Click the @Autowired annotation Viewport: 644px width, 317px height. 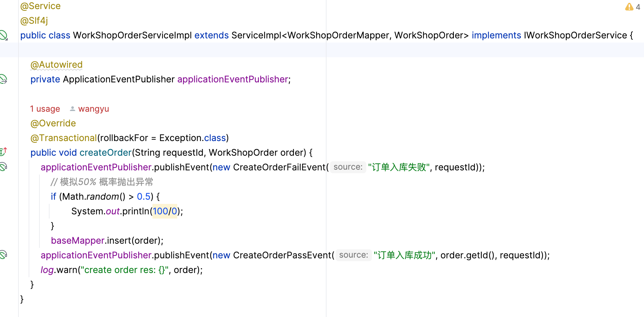point(57,65)
